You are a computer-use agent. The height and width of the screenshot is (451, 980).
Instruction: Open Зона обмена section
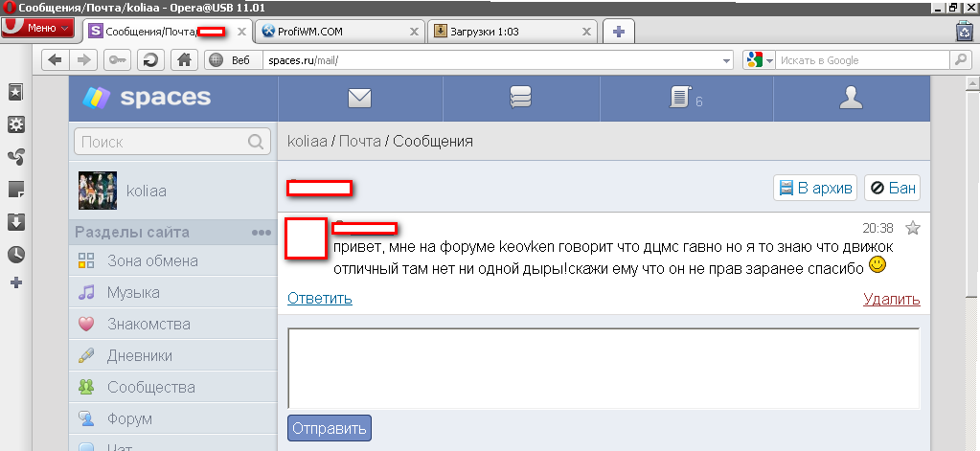point(173,261)
